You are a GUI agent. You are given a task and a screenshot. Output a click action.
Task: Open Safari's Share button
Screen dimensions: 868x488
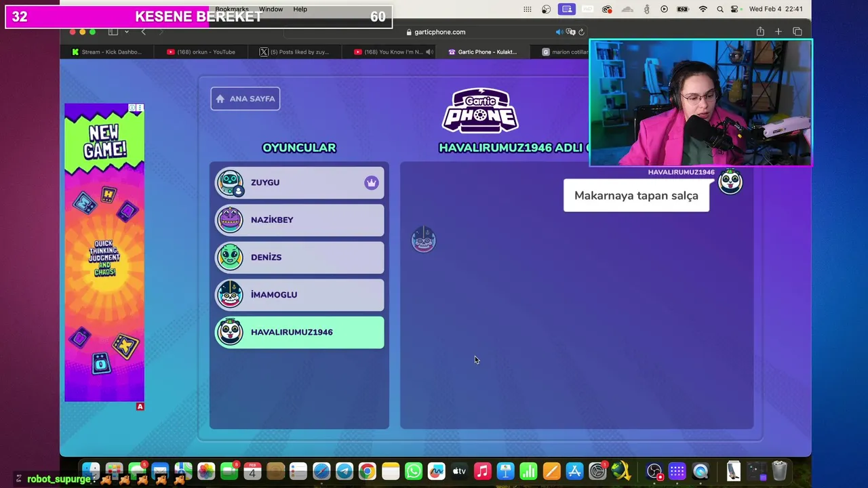(x=760, y=32)
